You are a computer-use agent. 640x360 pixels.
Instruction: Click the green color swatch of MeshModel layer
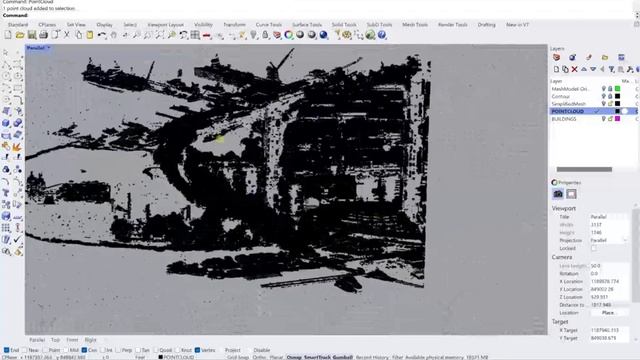coord(618,89)
